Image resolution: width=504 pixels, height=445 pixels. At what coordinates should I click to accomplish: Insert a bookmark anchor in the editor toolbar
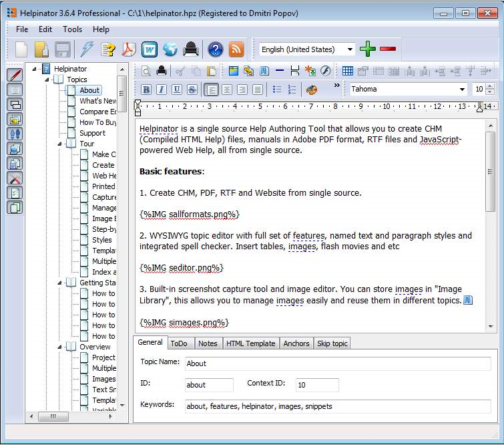(264, 71)
